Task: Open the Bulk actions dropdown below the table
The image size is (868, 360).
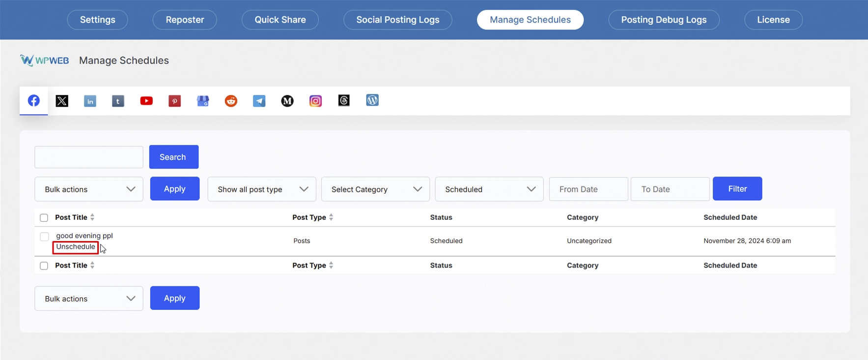Action: click(89, 299)
